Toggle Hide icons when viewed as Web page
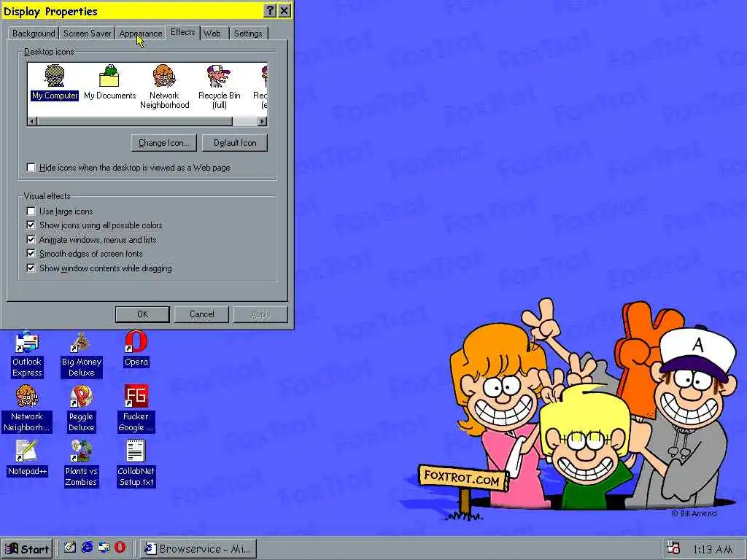The width and height of the screenshot is (747, 560). (x=31, y=168)
